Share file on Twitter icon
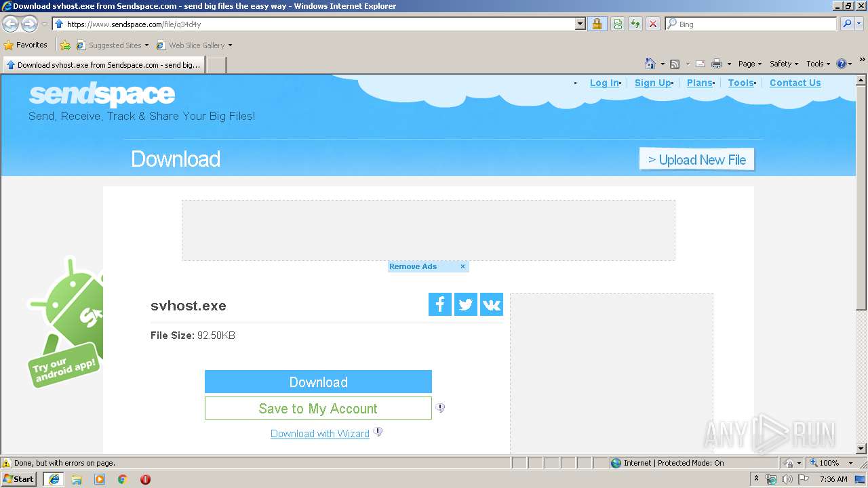 (x=466, y=304)
